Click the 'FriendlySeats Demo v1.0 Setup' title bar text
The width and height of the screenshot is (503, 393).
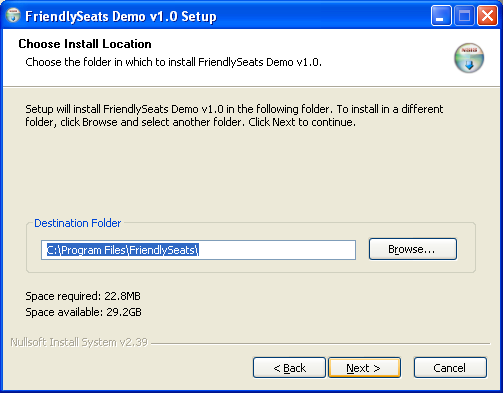pos(121,16)
